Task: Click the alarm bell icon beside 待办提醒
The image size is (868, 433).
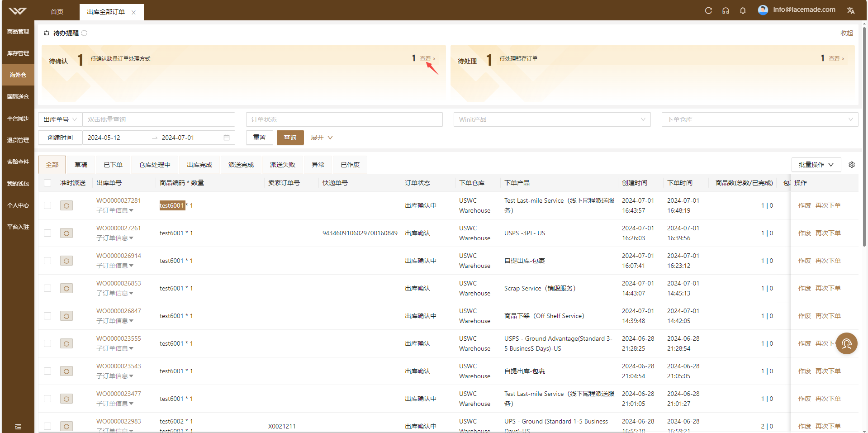Action: coord(47,33)
